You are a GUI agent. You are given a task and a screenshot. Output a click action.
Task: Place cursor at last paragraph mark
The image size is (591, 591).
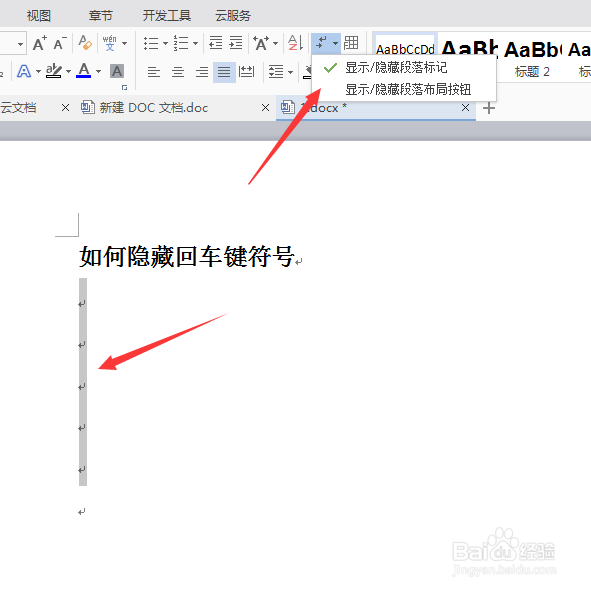point(82,512)
